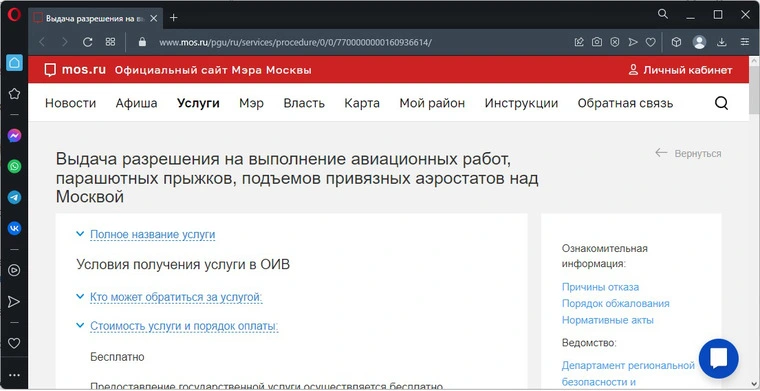Click the address bar URL field
The height and width of the screenshot is (391, 760).
coord(295,42)
